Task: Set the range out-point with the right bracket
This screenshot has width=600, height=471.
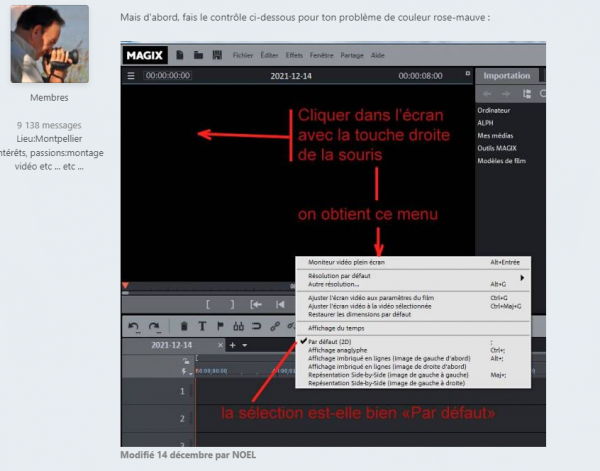Action: (232, 305)
